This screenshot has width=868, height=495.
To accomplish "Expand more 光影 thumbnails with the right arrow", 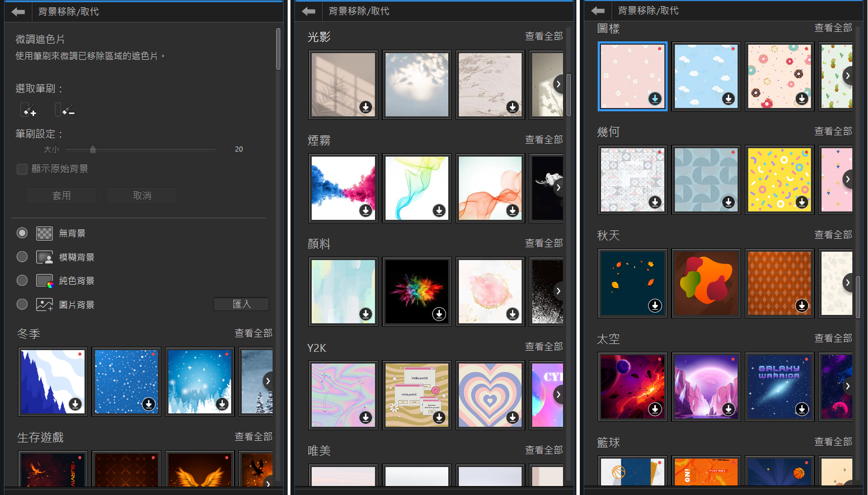I will [x=558, y=84].
